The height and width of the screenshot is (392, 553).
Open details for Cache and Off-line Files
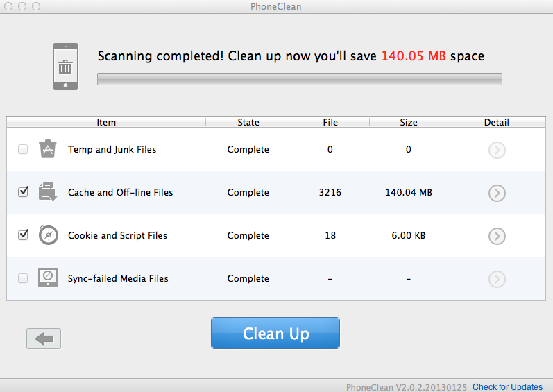(x=497, y=193)
